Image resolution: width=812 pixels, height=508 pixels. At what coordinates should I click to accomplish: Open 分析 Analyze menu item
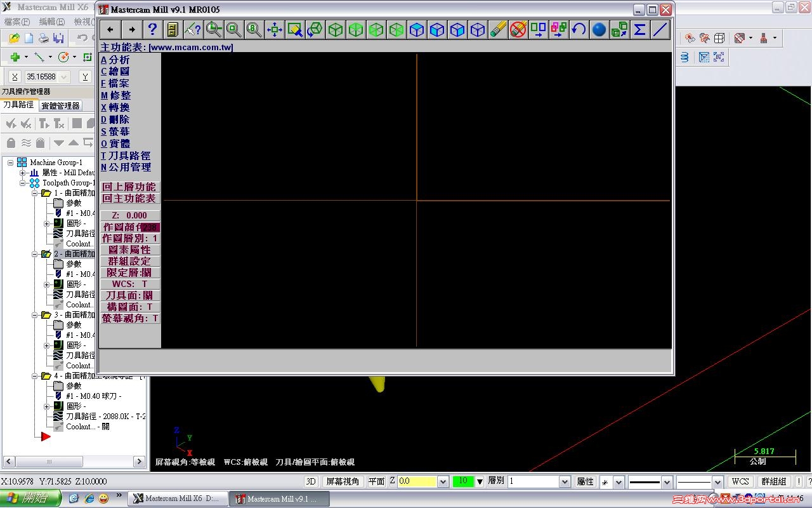(x=115, y=60)
